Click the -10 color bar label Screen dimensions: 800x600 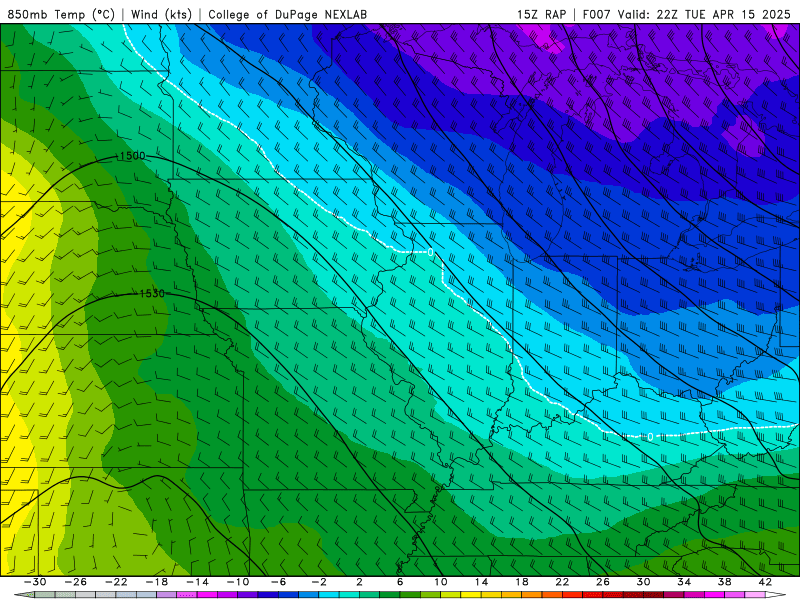click(x=238, y=582)
